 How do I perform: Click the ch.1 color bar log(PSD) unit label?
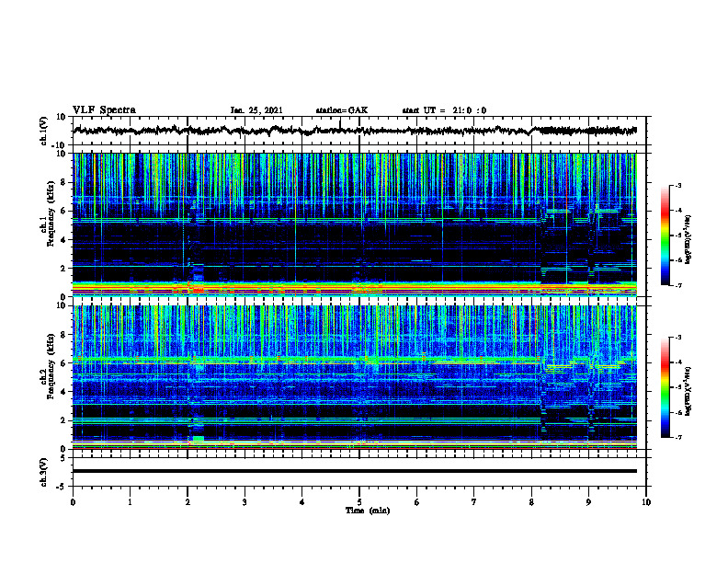pos(688,240)
